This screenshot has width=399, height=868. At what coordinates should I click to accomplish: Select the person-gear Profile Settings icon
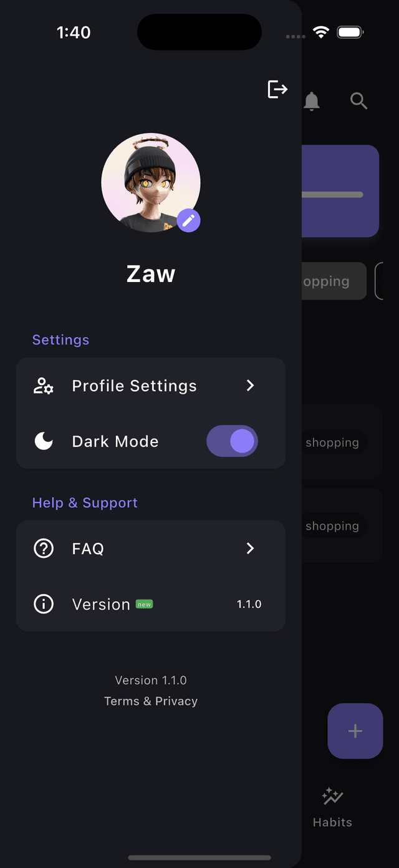42,386
